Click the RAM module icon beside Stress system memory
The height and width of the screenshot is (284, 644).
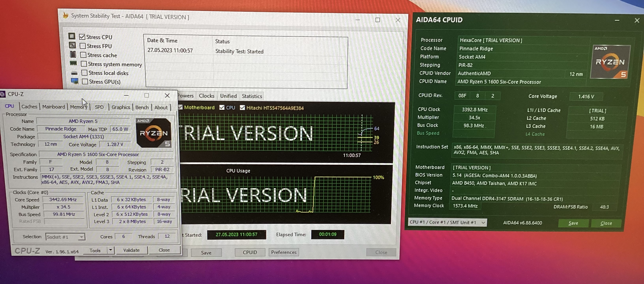[x=73, y=63]
